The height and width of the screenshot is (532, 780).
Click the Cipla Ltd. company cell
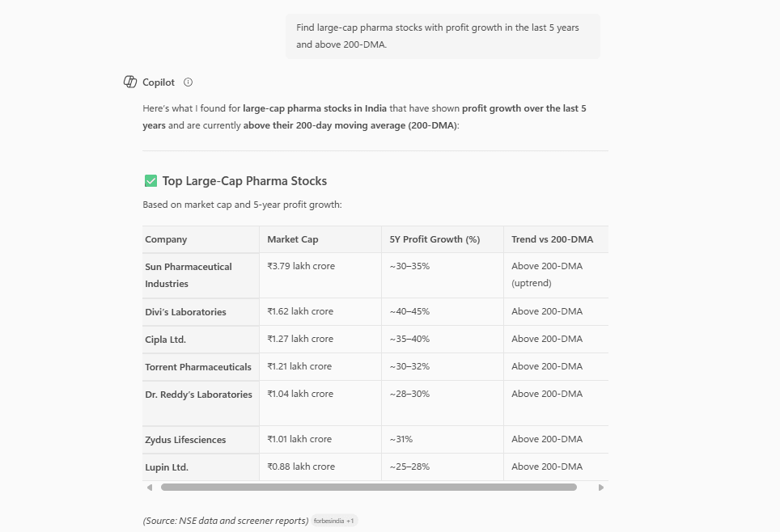pos(165,340)
